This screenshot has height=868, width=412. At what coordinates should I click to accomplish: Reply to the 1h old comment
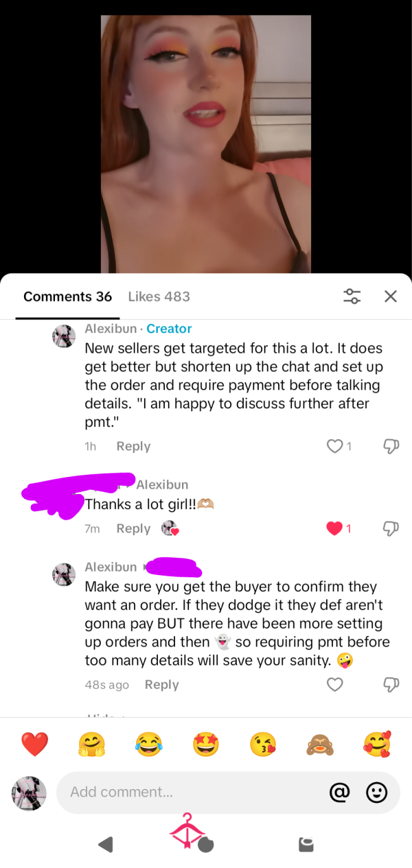pos(133,446)
